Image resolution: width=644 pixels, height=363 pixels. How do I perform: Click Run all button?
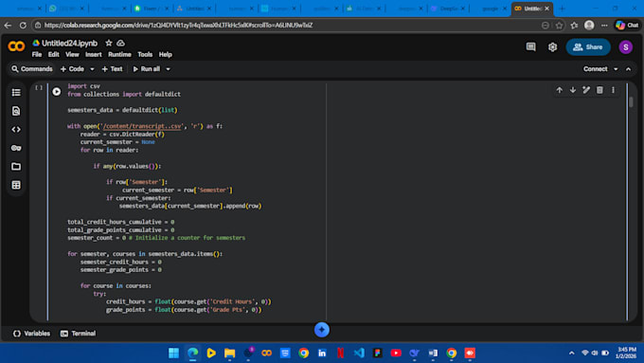click(146, 69)
